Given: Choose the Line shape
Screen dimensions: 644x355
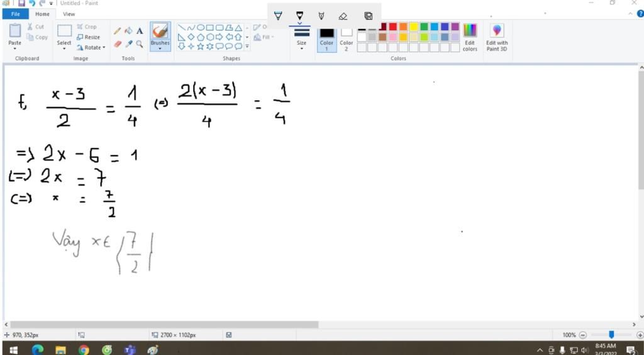Looking at the screenshot, I should point(182,28).
